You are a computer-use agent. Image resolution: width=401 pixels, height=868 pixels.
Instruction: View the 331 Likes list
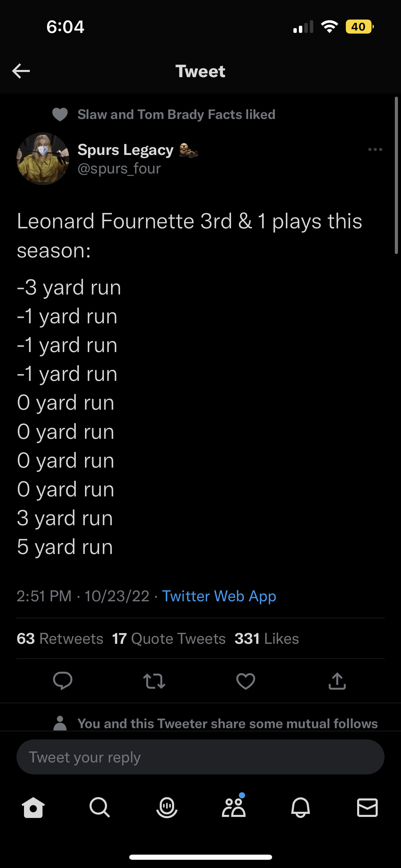[267, 639]
